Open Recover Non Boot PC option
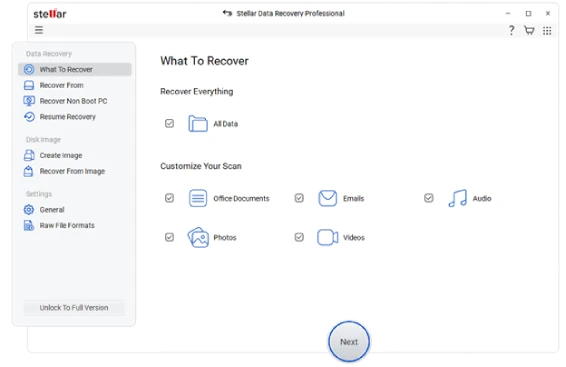Image resolution: width=566 pixels, height=367 pixels. point(75,101)
